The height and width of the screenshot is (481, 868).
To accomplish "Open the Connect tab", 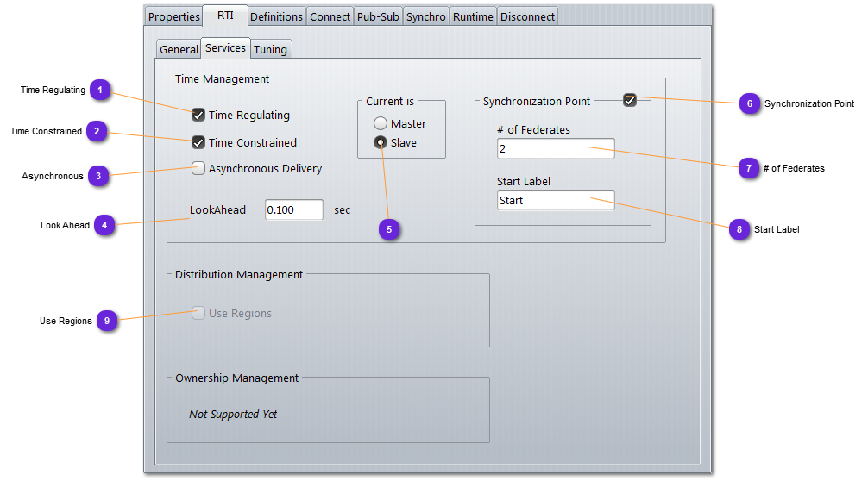I will point(330,16).
